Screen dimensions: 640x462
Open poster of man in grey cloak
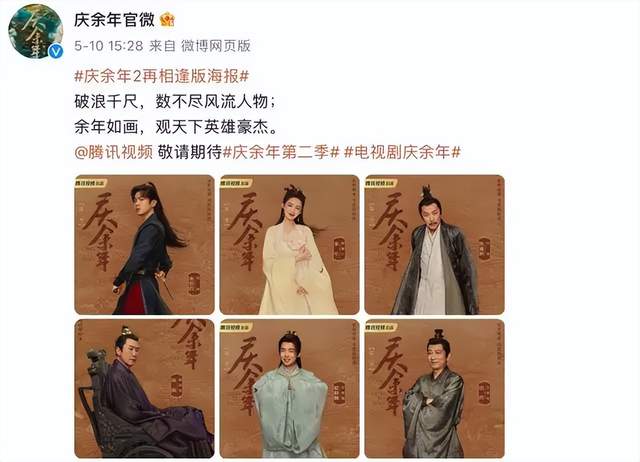tap(434, 244)
